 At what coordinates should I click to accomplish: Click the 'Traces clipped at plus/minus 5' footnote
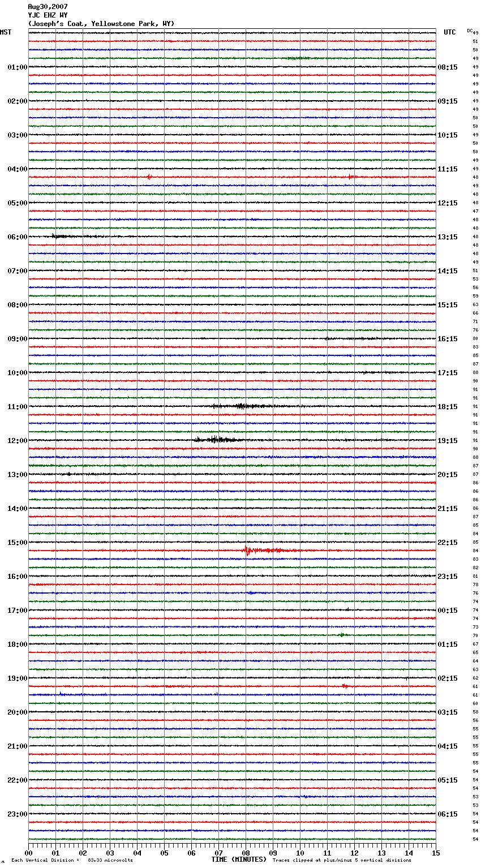(x=342, y=861)
